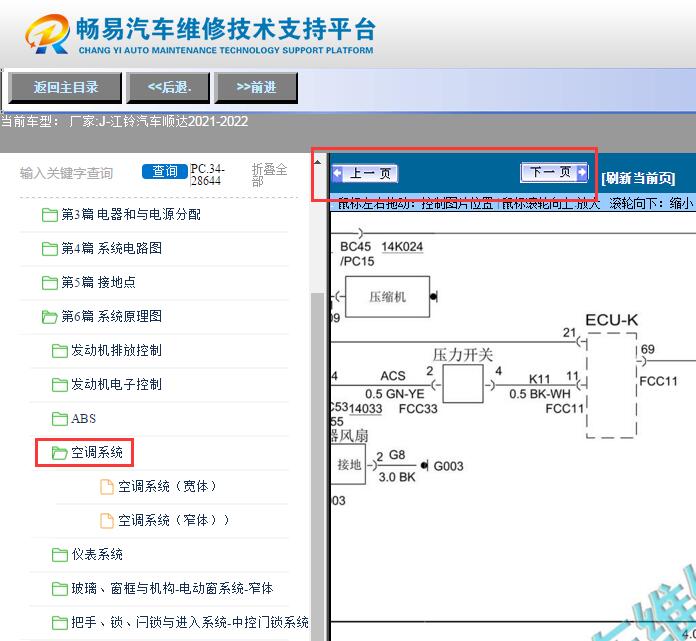Click the scrollbar up arrow
The width and height of the screenshot is (696, 641).
click(317, 162)
